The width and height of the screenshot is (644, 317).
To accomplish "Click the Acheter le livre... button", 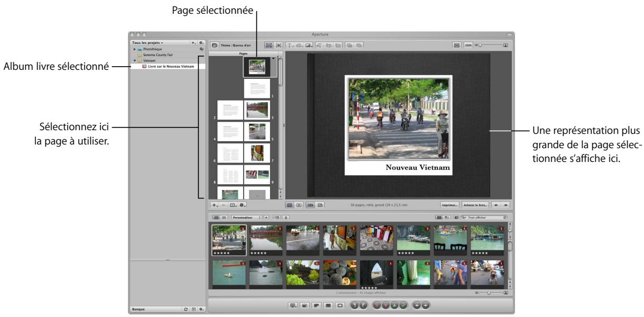I will (x=475, y=204).
